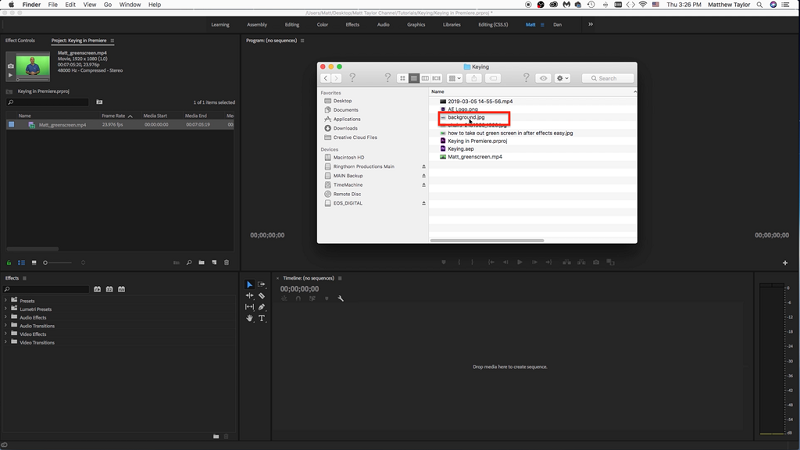This screenshot has height=450, width=800.
Task: Select the Pen tool
Action: [262, 307]
